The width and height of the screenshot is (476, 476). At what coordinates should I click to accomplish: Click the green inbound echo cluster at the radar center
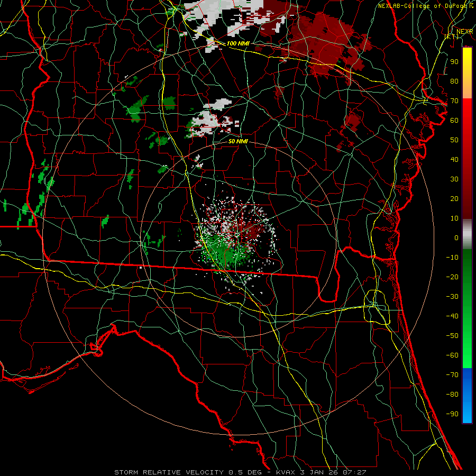[225, 252]
